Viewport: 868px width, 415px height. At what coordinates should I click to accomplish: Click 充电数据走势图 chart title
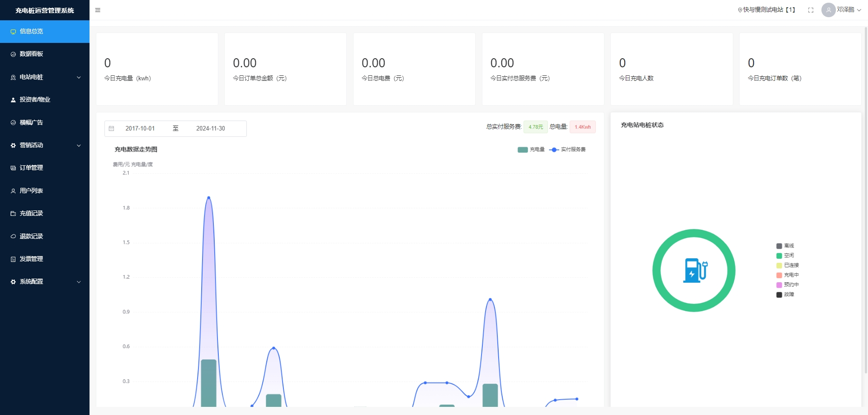136,149
